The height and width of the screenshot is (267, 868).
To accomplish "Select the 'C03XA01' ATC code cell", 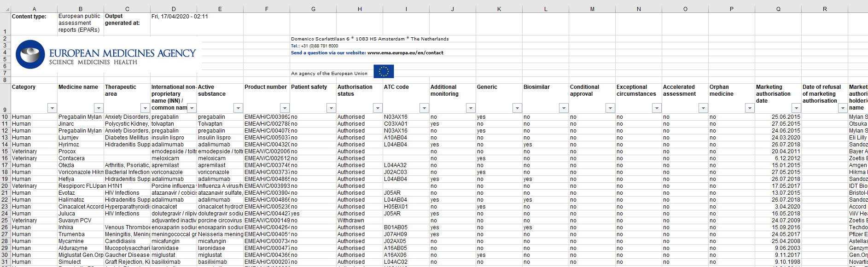I will [406, 124].
